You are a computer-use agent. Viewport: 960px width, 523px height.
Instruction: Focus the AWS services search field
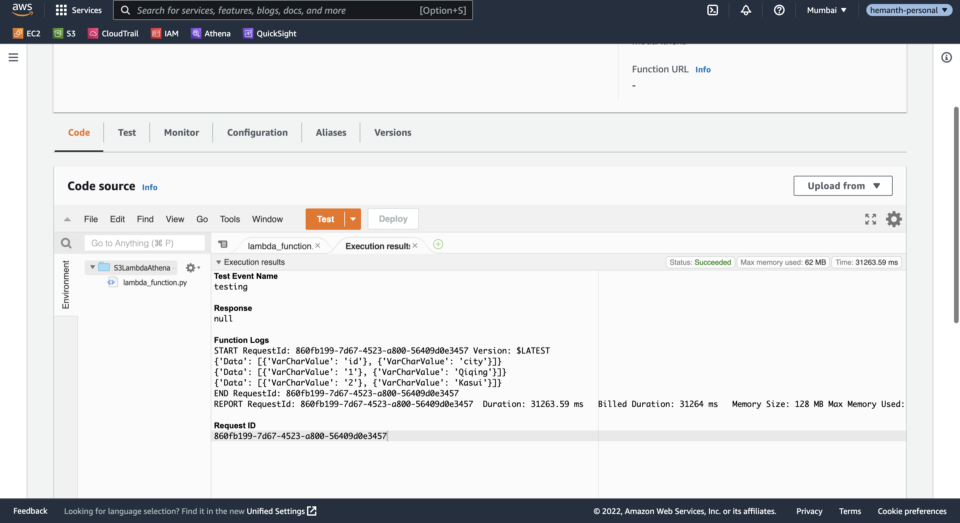pos(293,10)
